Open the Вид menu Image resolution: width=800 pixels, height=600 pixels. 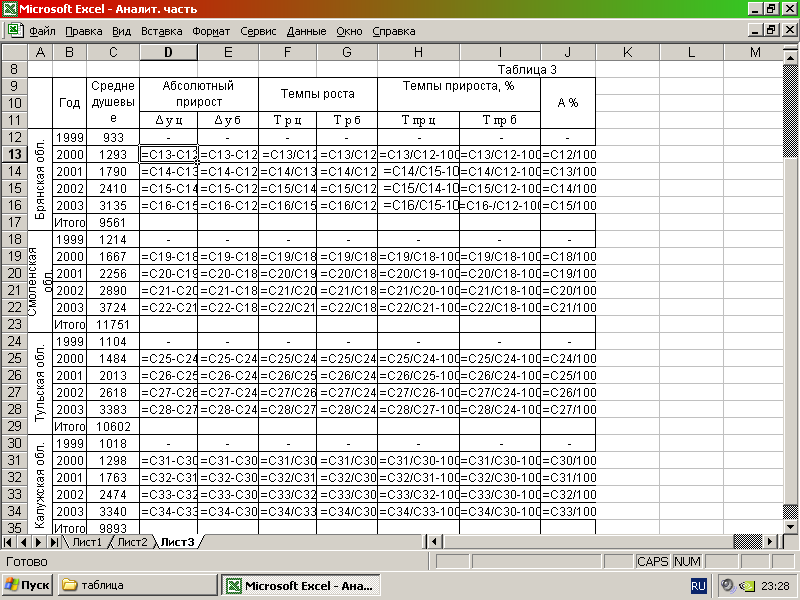click(121, 31)
